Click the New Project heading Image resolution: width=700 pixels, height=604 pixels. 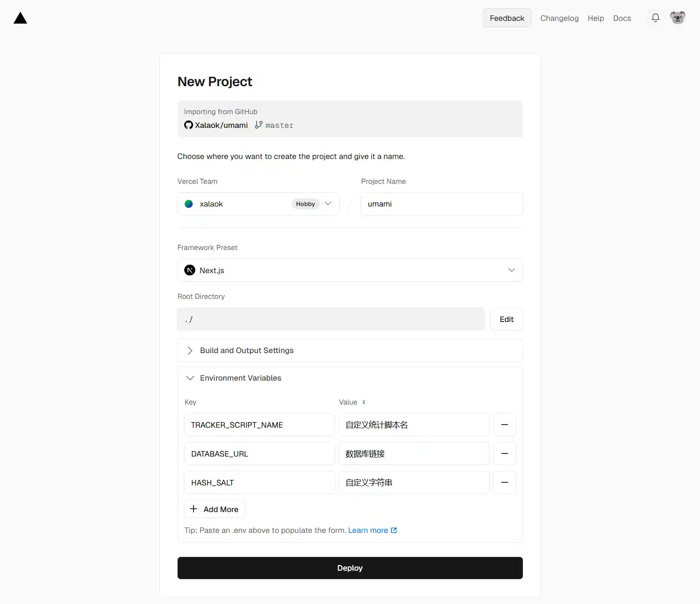pyautogui.click(x=215, y=82)
